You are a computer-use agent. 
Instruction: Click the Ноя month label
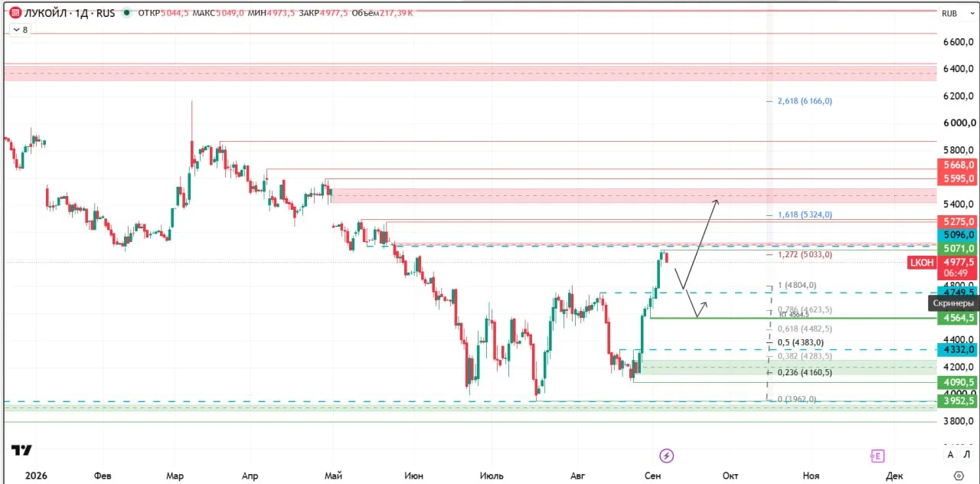[810, 476]
